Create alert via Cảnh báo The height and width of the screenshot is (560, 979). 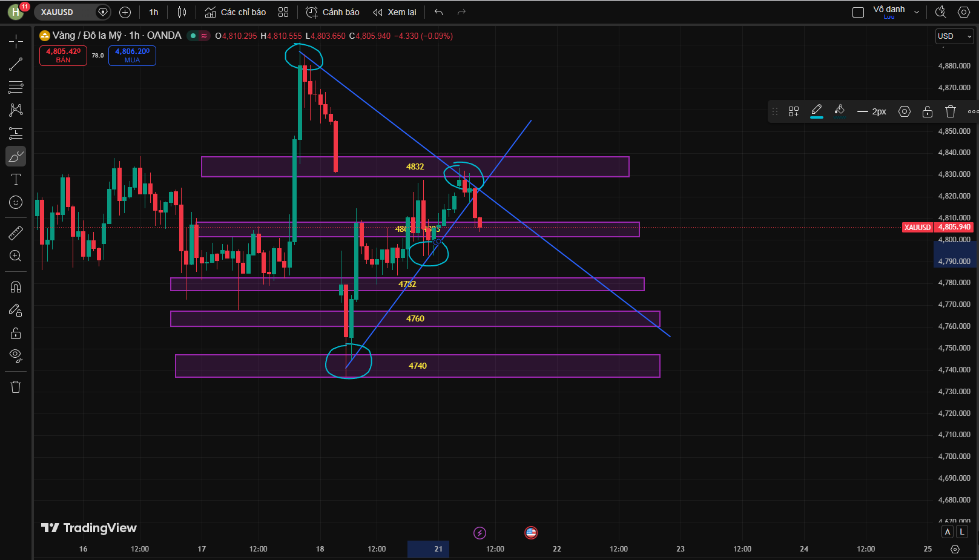pyautogui.click(x=332, y=12)
